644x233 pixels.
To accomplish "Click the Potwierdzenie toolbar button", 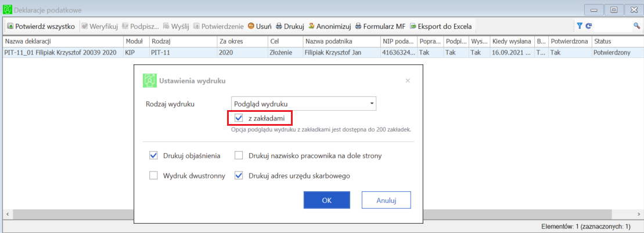I will pos(218,27).
